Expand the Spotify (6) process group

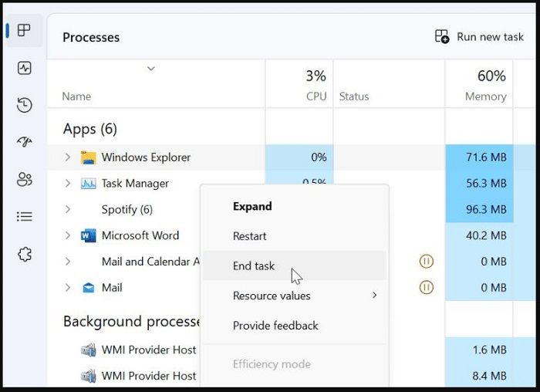pos(68,209)
